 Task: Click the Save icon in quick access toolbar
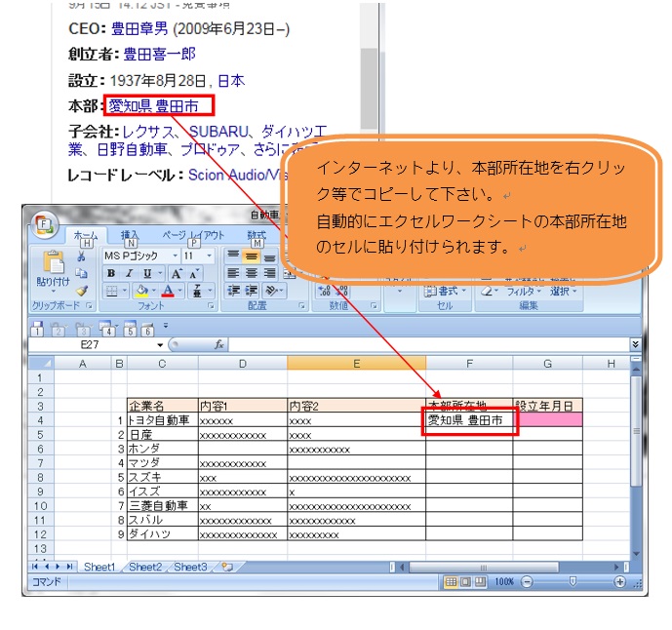click(x=37, y=329)
